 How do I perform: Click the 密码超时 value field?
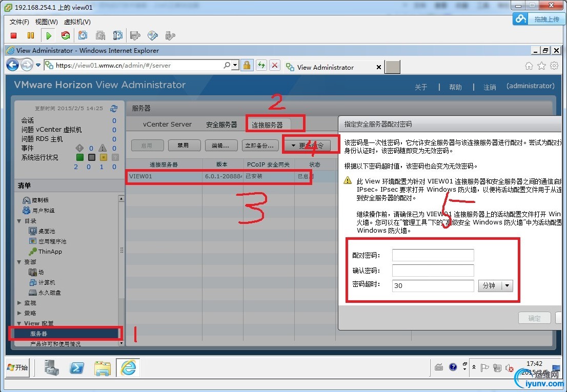point(433,285)
